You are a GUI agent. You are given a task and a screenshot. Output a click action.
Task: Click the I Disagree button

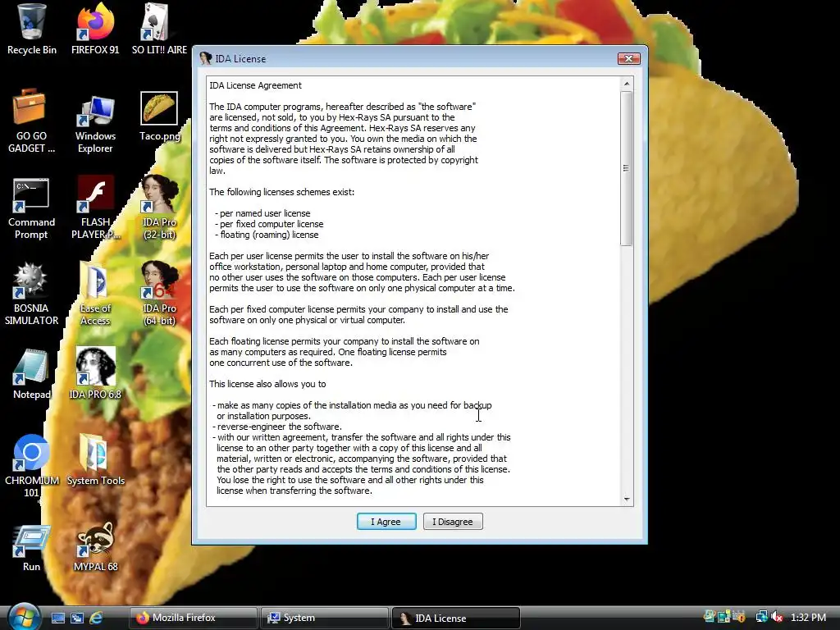pyautogui.click(x=453, y=521)
